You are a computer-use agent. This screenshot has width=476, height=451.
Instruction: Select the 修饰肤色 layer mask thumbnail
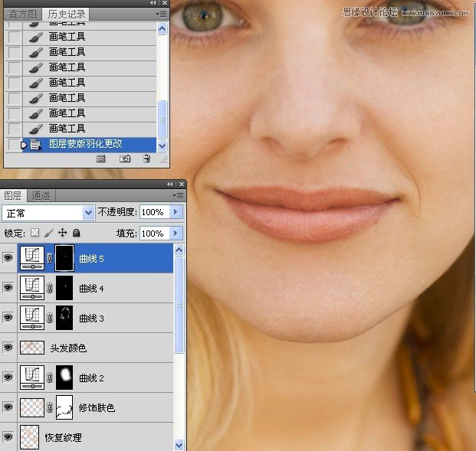tap(64, 407)
